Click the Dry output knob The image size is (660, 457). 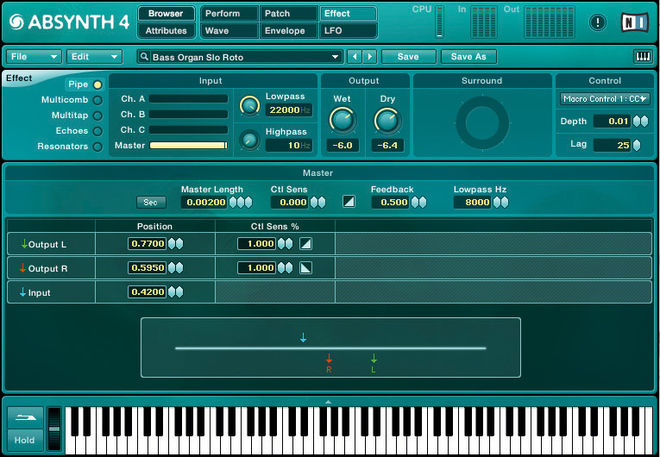387,120
